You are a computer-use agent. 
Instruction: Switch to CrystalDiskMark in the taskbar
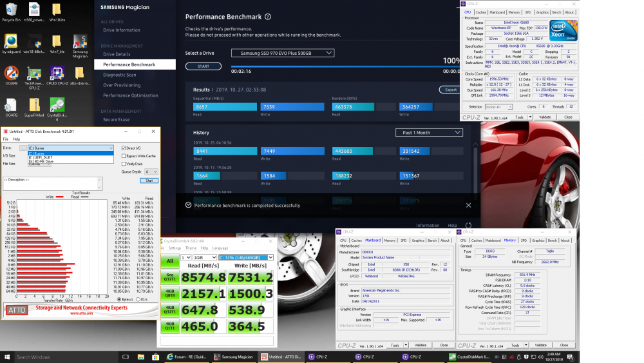[469, 357]
